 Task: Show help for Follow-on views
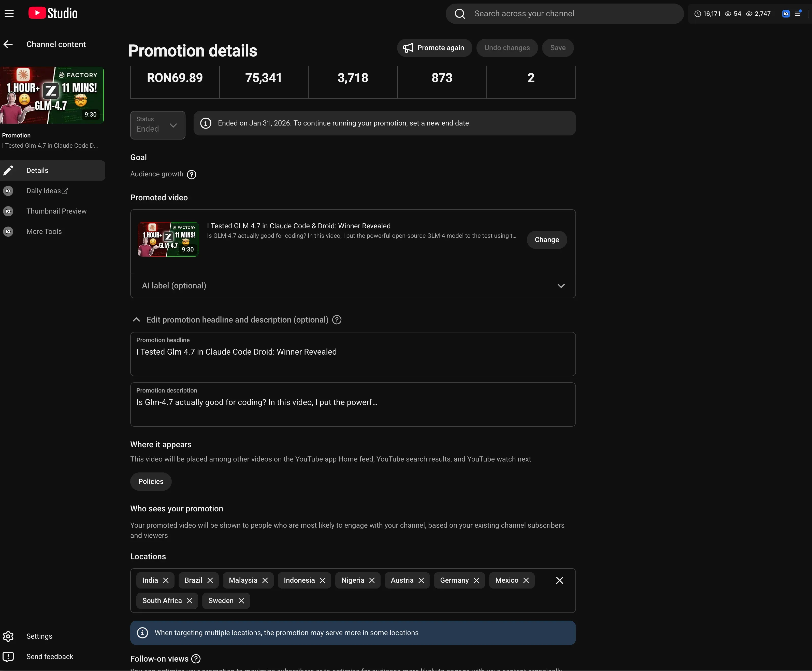[x=196, y=659]
